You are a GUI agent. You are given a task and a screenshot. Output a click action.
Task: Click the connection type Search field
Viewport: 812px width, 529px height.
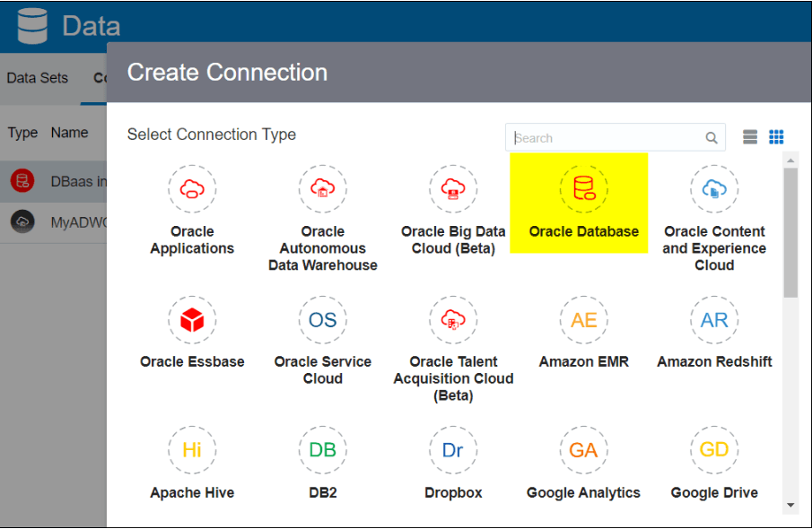point(616,137)
